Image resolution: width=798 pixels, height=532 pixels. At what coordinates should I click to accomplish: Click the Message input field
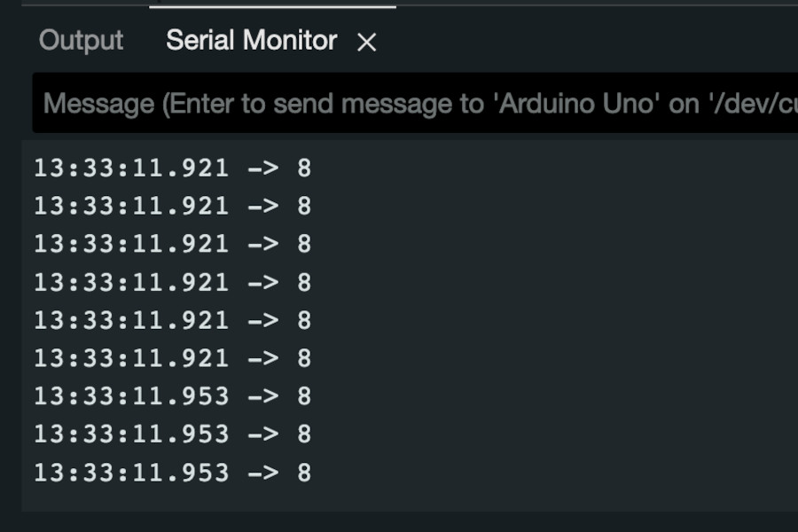(415, 103)
